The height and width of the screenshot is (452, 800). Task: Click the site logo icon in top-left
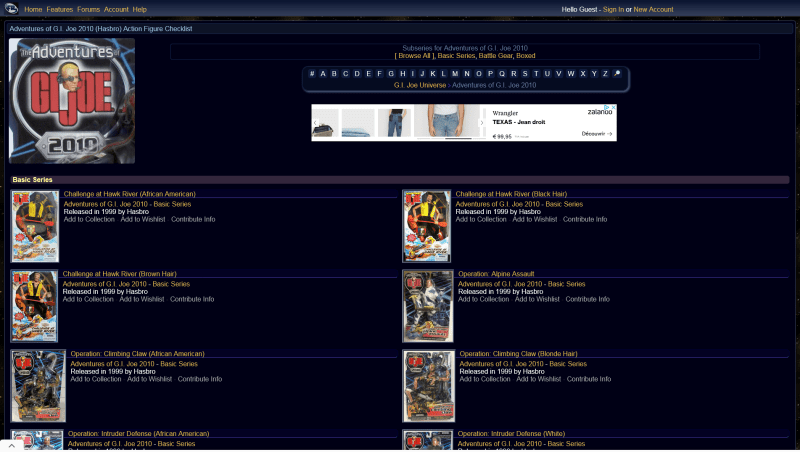pos(11,9)
